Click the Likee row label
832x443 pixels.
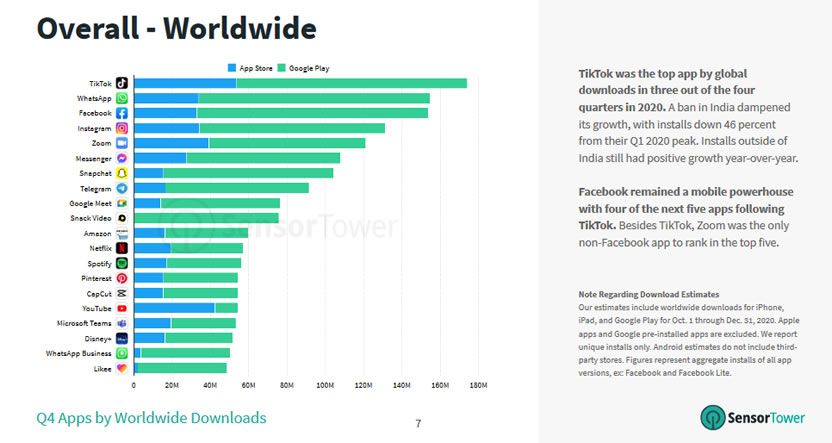coord(103,369)
